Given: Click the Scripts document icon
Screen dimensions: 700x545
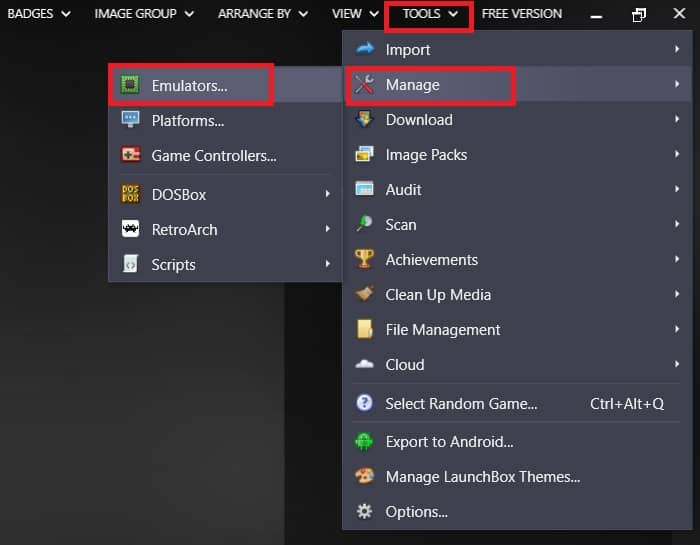Looking at the screenshot, I should [130, 264].
